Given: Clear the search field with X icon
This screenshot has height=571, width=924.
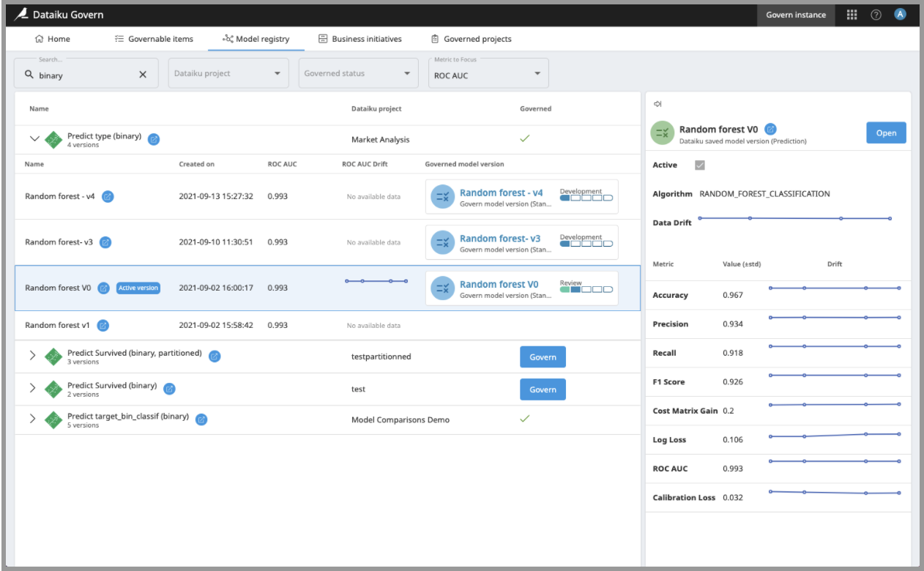Looking at the screenshot, I should coord(143,75).
